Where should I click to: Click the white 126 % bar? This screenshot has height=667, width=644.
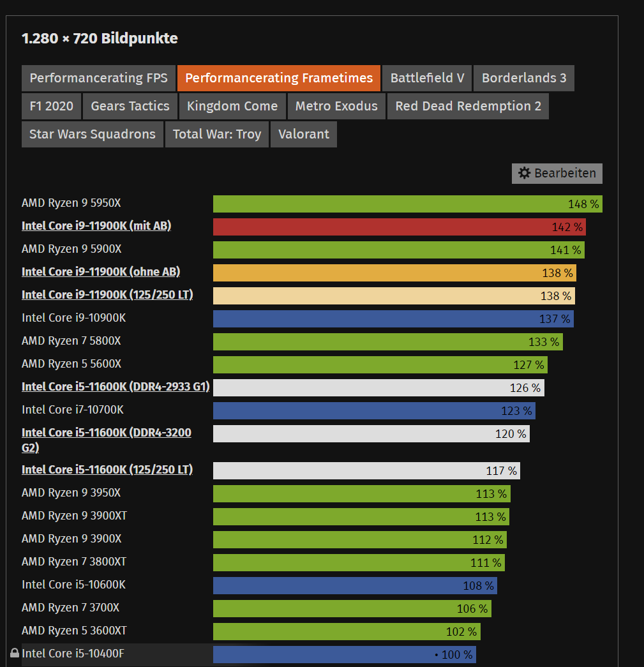pos(378,387)
